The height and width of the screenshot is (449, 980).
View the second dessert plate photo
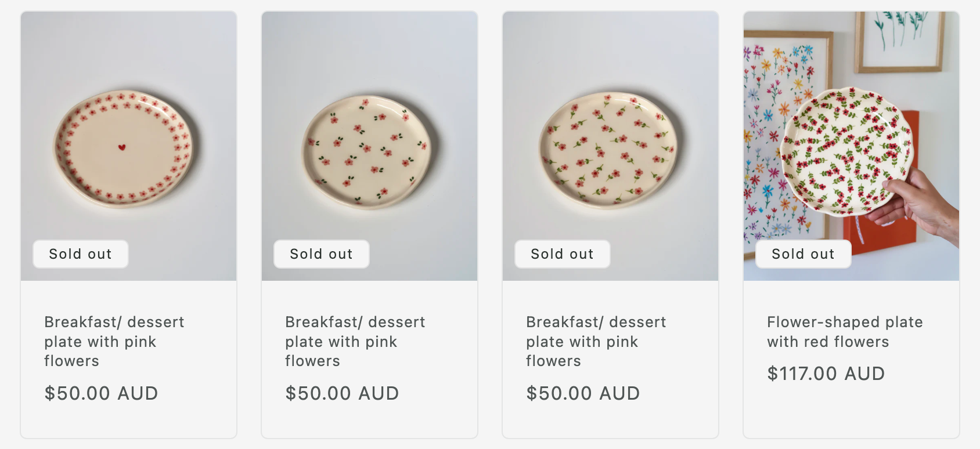[x=369, y=145]
